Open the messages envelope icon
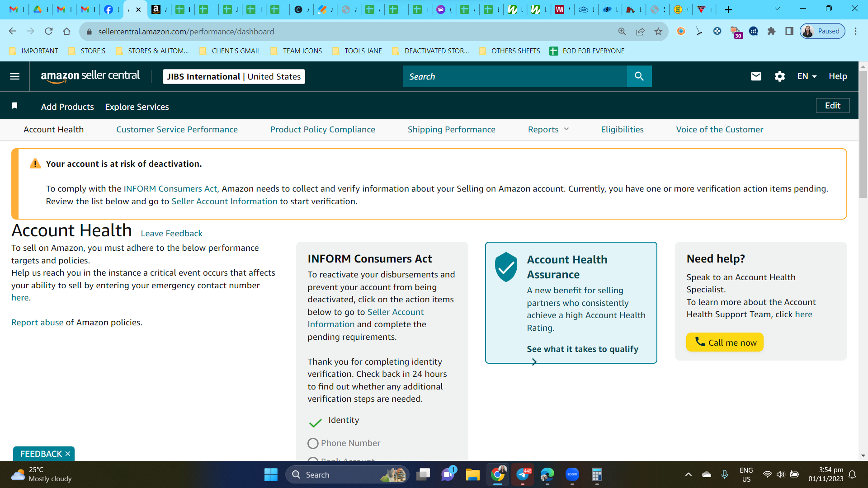Image resolution: width=868 pixels, height=488 pixels. 756,76
